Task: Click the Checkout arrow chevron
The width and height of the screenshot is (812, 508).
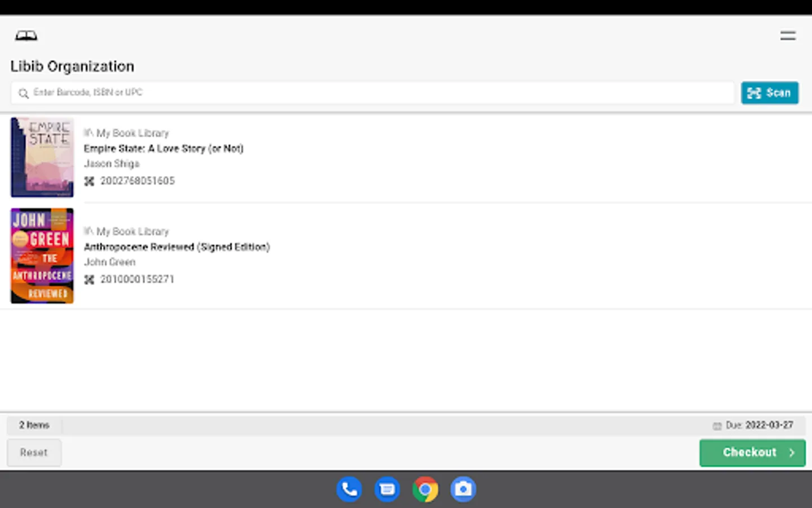Action: (x=792, y=453)
